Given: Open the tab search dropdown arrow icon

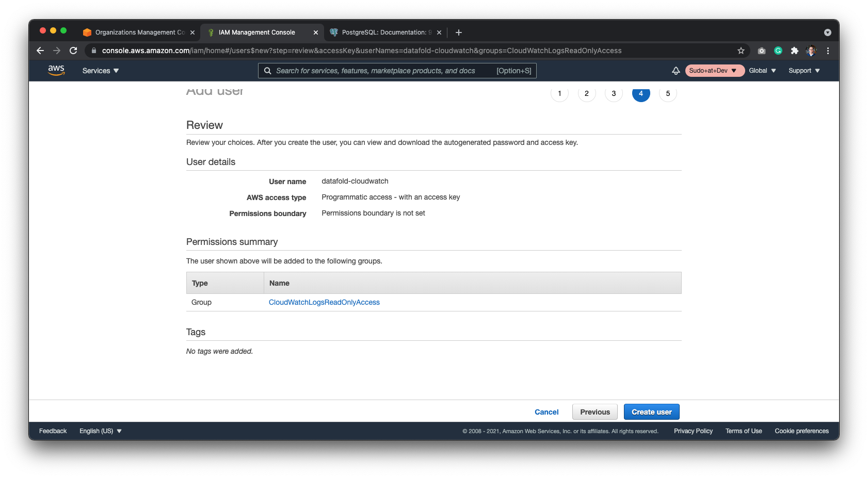Looking at the screenshot, I should (x=828, y=32).
